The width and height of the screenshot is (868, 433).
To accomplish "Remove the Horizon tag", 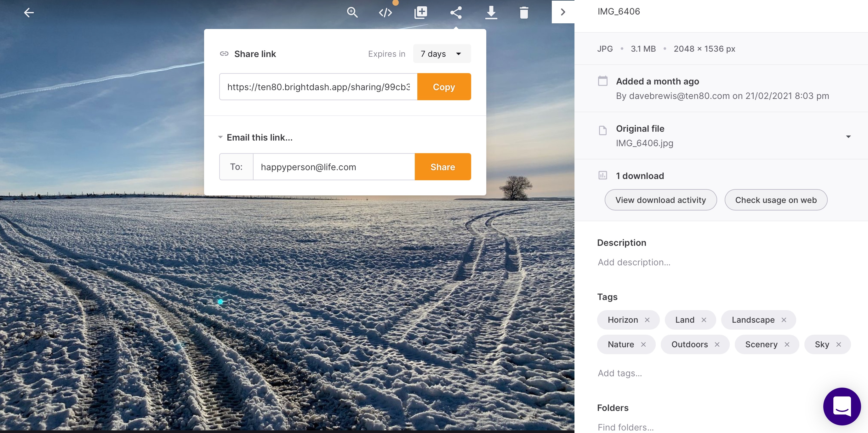I will pyautogui.click(x=647, y=320).
